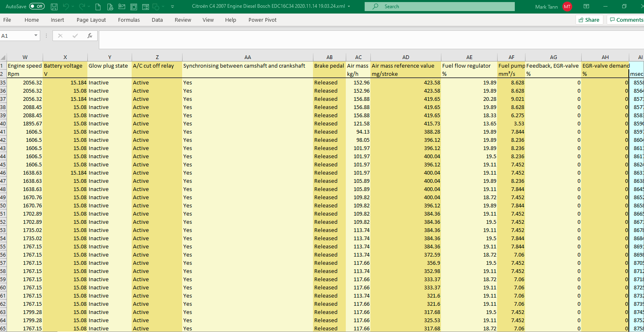
Task: Toggle the AutoSave switch
Action: pos(37,7)
